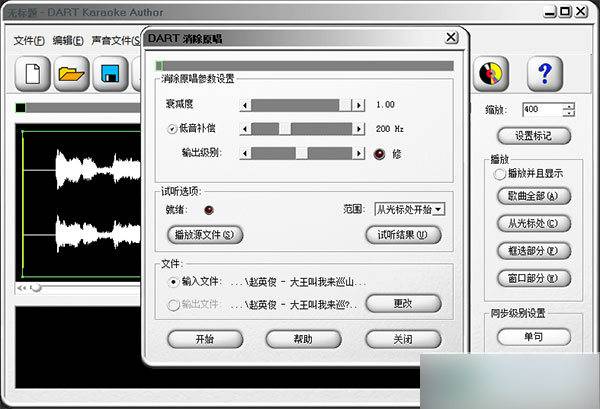Click the 试听结果 button
Viewport: 600px width, 409px height.
point(402,234)
